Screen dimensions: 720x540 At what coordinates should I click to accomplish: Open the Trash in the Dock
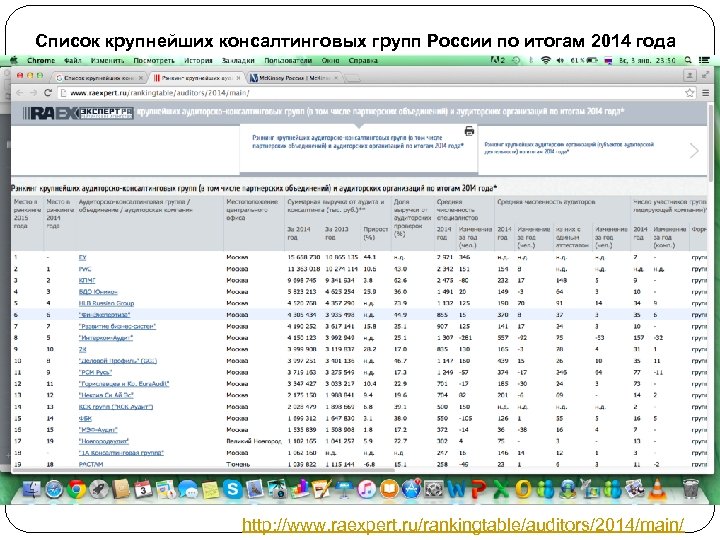[690, 489]
